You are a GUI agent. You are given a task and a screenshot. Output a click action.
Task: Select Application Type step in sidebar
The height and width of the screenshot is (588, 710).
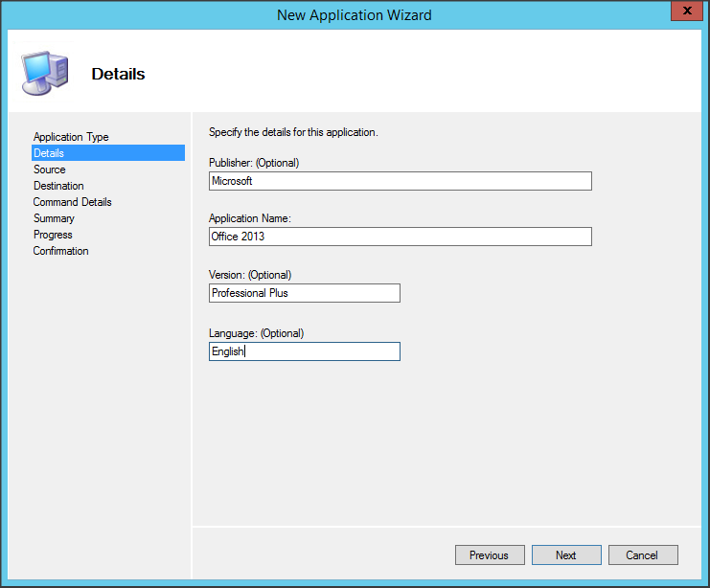point(71,137)
